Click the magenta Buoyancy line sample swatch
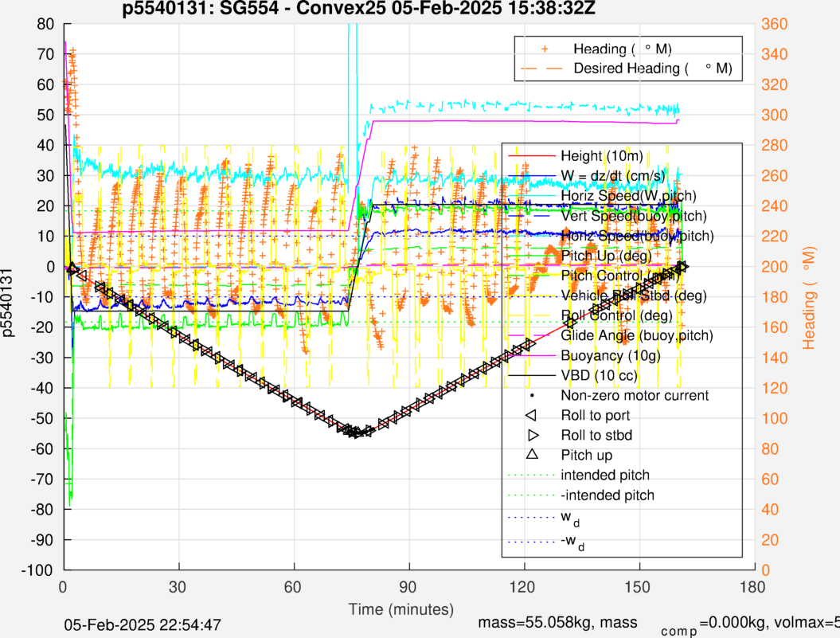Viewport: 840px width, 638px height. (x=531, y=355)
